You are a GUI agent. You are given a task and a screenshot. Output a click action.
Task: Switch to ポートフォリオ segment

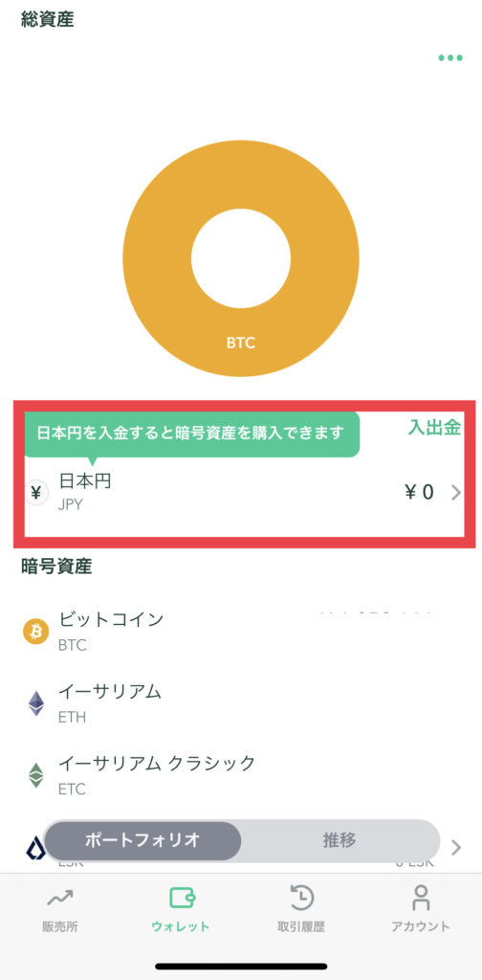click(x=142, y=840)
